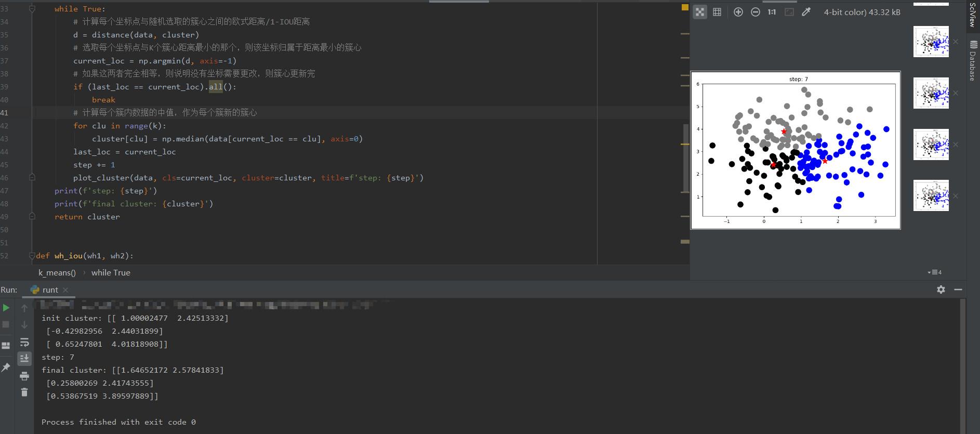This screenshot has height=434, width=980.
Task: Toggle the pixel grid display
Action: click(x=717, y=12)
